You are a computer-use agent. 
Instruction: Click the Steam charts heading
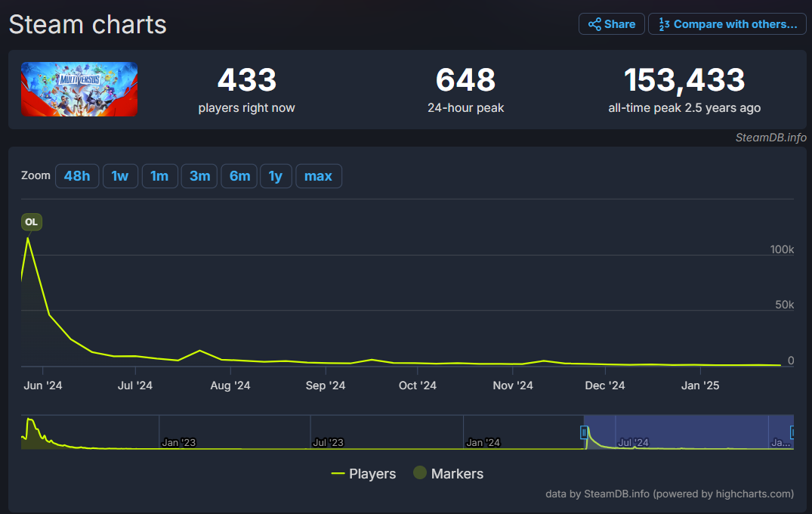pos(88,24)
